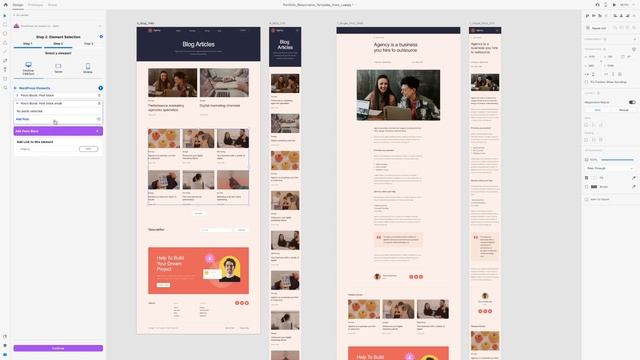The width and height of the screenshot is (640, 360).
Task: Open the Plugins panel icon at bottom left
Action: point(5,355)
